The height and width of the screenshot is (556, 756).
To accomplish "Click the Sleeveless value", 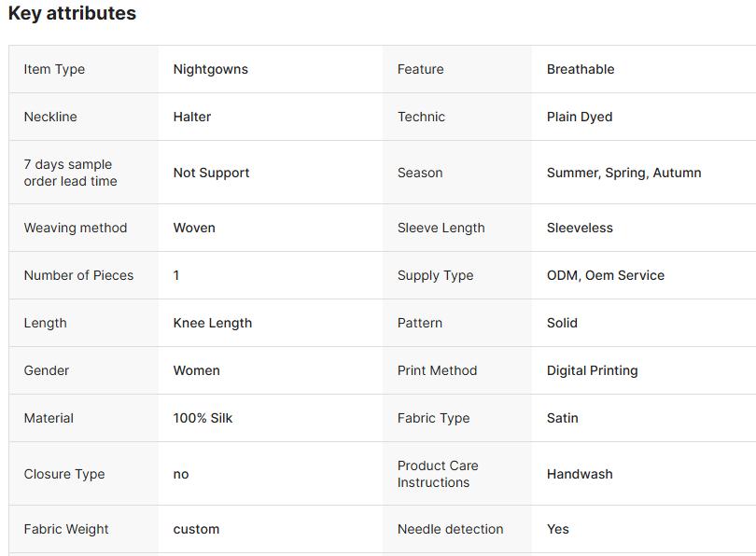I will coord(580,228).
